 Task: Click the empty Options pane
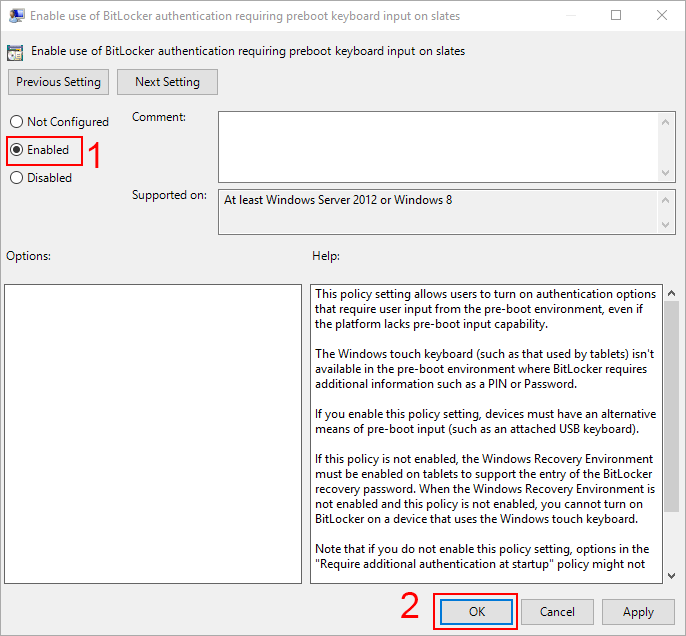coord(153,433)
